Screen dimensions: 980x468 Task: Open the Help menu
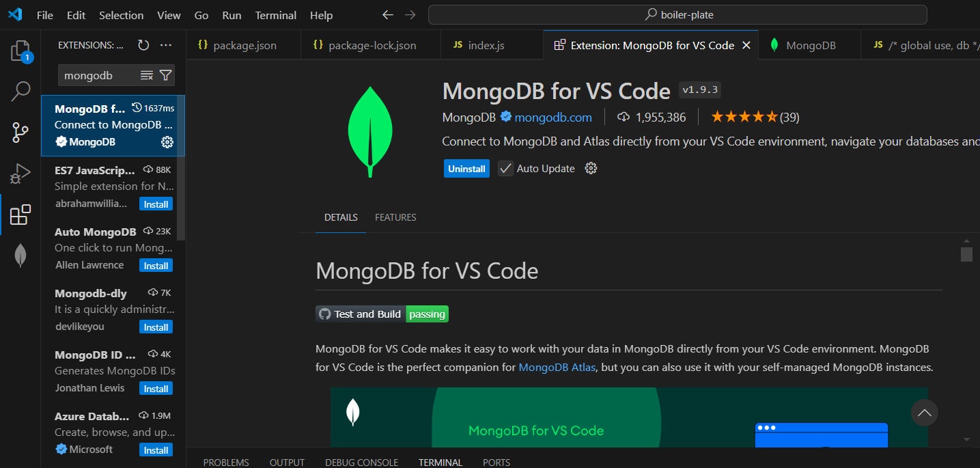[321, 15]
